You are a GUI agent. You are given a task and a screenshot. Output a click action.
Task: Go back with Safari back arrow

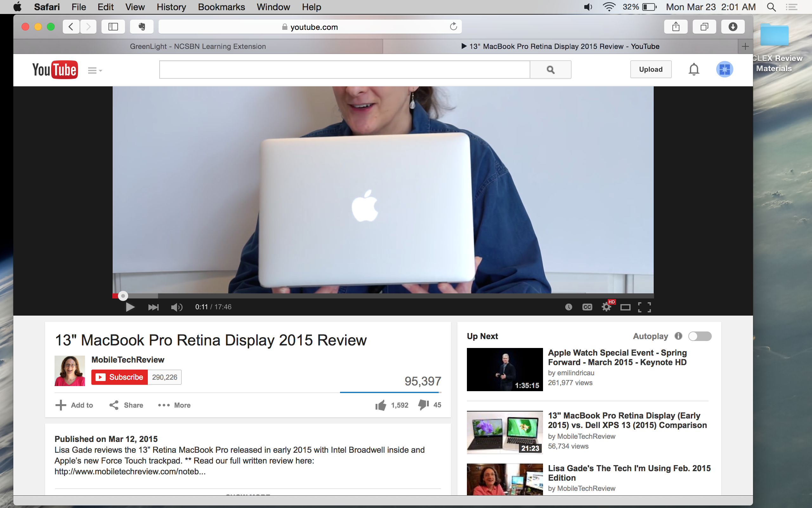(x=71, y=27)
